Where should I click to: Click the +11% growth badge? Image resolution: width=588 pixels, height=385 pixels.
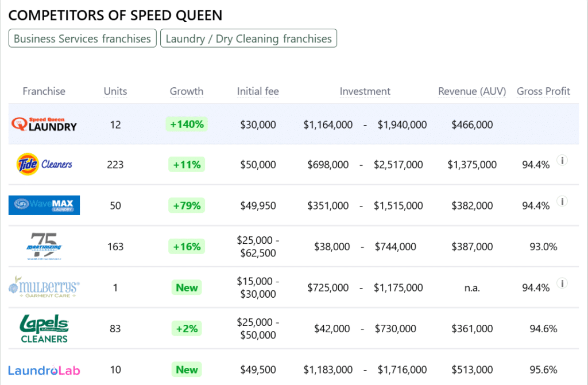coord(187,164)
